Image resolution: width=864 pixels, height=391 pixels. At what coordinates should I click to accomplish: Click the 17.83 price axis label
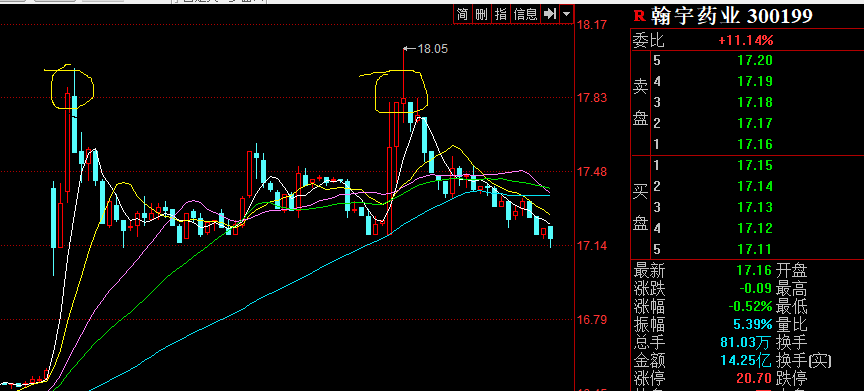coord(591,98)
